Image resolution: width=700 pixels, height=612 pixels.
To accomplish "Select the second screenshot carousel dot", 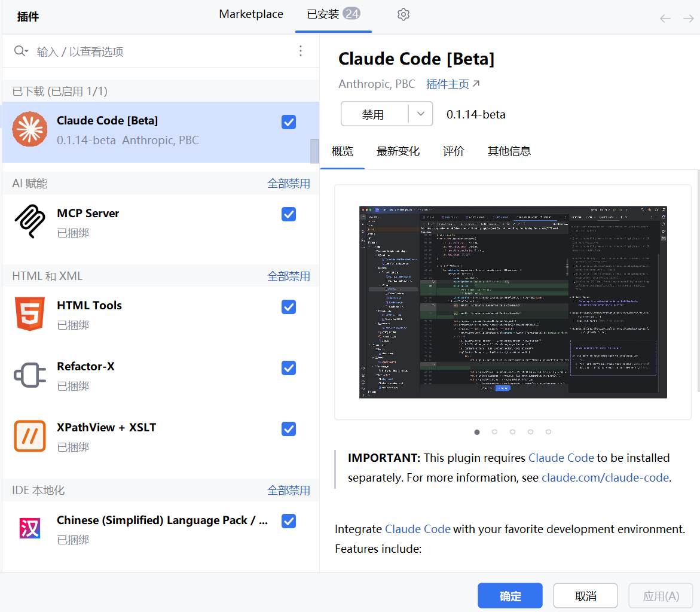I will click(494, 432).
